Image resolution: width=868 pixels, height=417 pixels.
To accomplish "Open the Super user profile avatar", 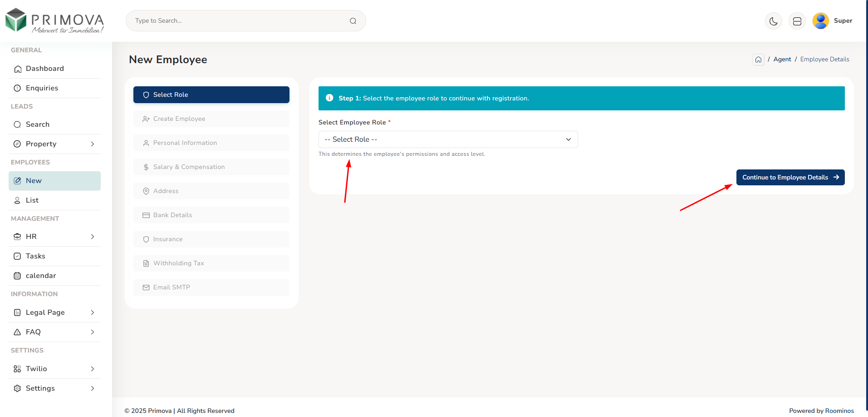I will pyautogui.click(x=820, y=21).
